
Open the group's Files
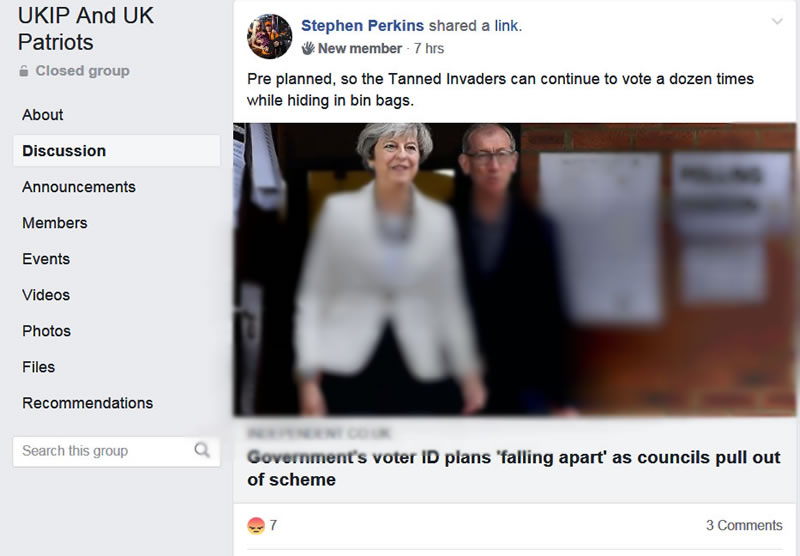(x=39, y=367)
